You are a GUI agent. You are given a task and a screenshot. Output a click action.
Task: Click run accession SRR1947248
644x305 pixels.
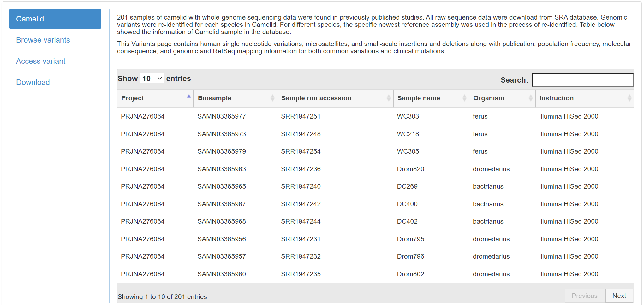[301, 134]
